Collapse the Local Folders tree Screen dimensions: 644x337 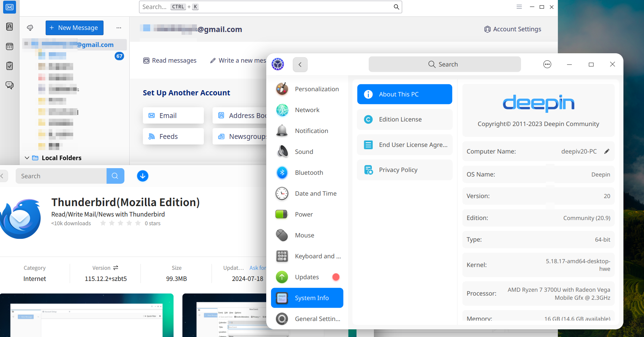tap(27, 158)
